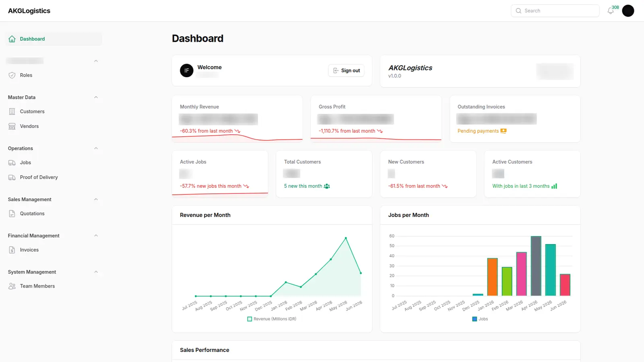Click down-trend icon in New Customers card
The height and width of the screenshot is (362, 644).
tap(445, 186)
